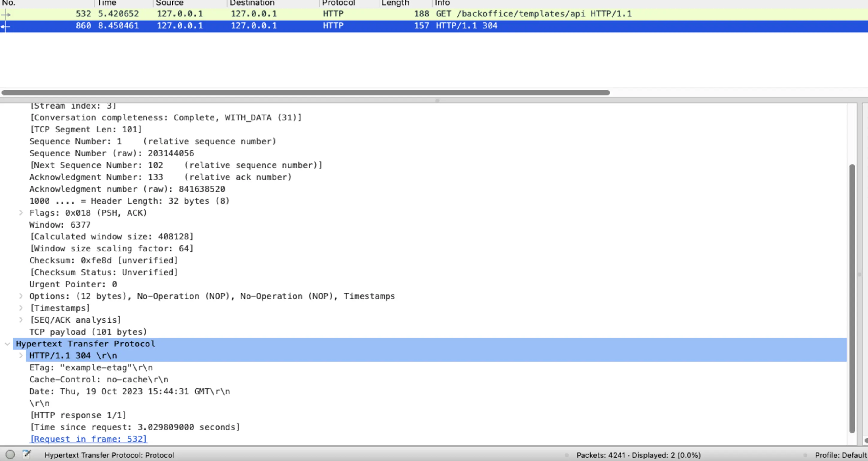
Task: Select the Cache-Control no-cache line
Action: point(98,379)
